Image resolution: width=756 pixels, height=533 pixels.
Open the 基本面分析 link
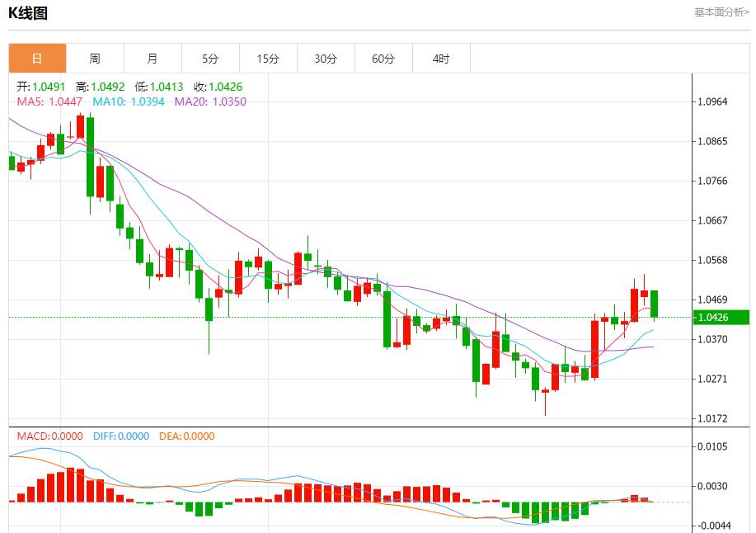tap(721, 12)
